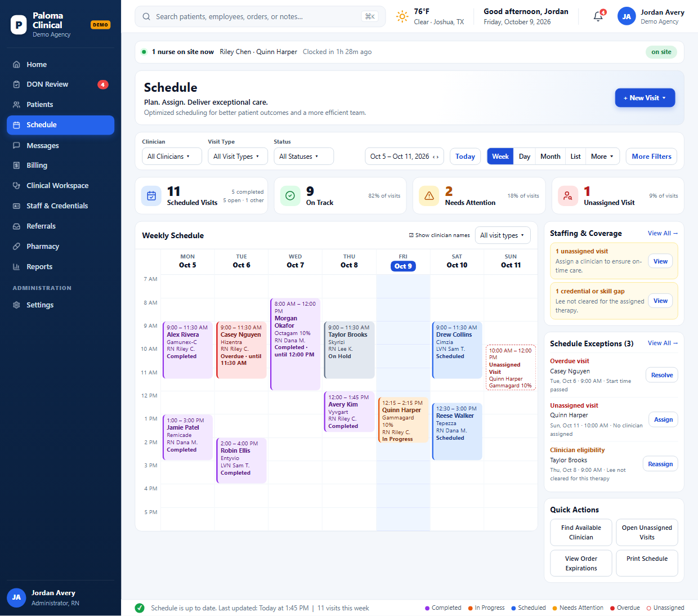Click the Patients people icon

16,105
